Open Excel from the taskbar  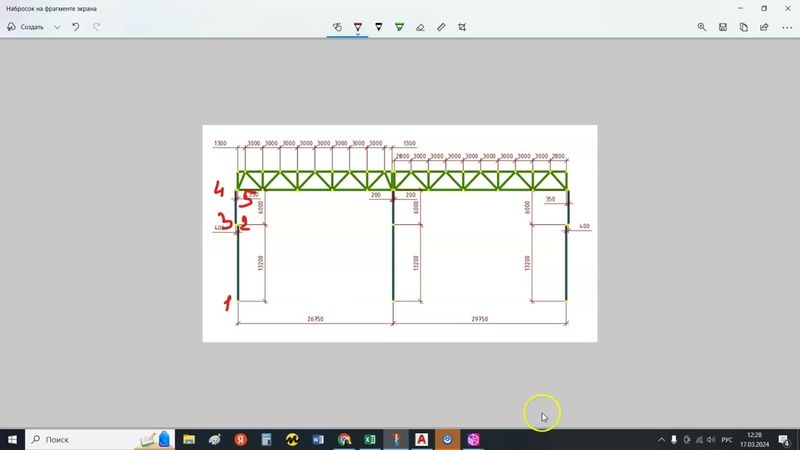pos(370,439)
